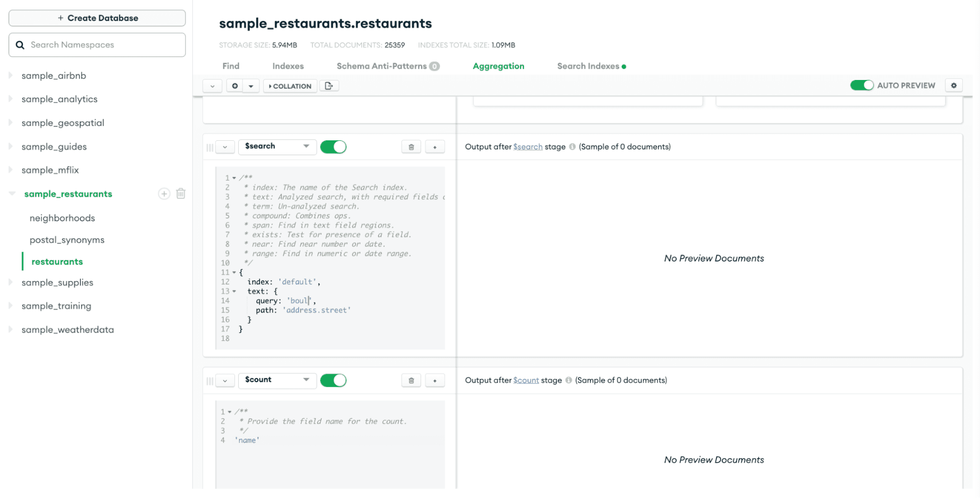
Task: Click plus button in the $count stage
Action: click(435, 381)
